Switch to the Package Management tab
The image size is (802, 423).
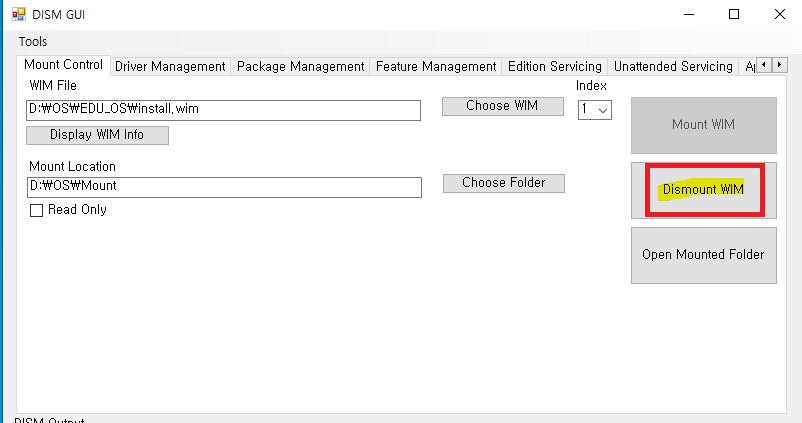click(300, 66)
